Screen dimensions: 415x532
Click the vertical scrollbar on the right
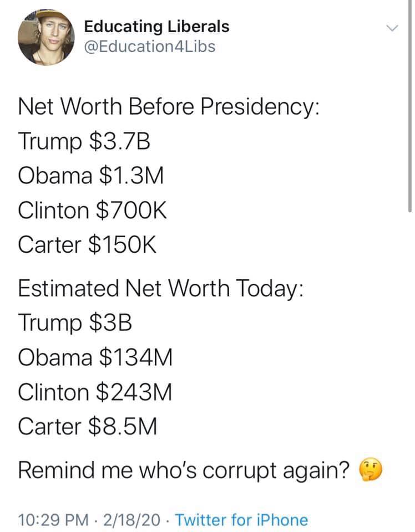point(410,106)
